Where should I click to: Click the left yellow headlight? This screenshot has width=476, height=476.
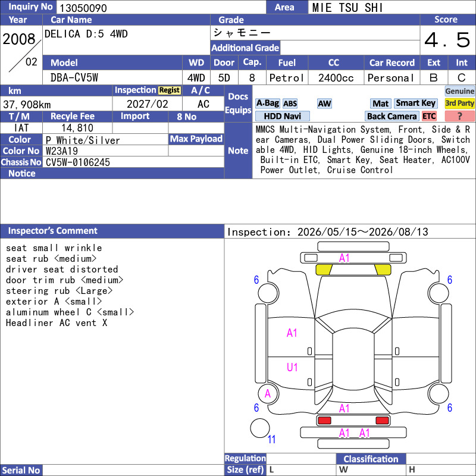pyautogui.click(x=324, y=270)
